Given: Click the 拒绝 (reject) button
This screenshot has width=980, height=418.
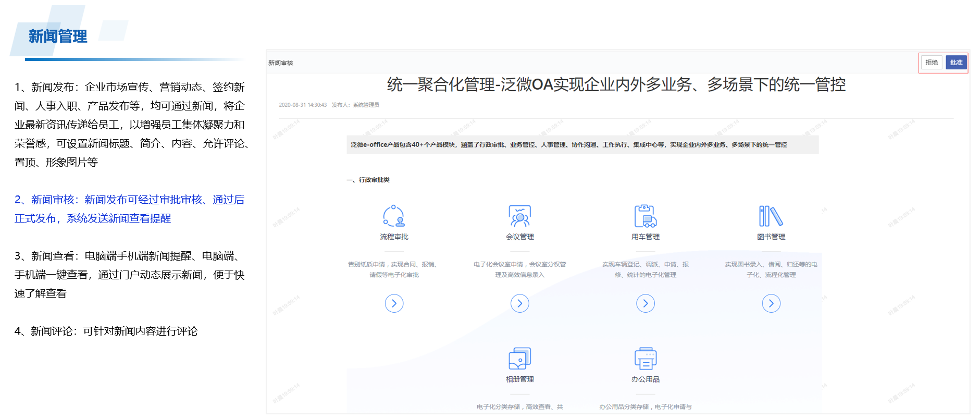Looking at the screenshot, I should click(x=932, y=63).
